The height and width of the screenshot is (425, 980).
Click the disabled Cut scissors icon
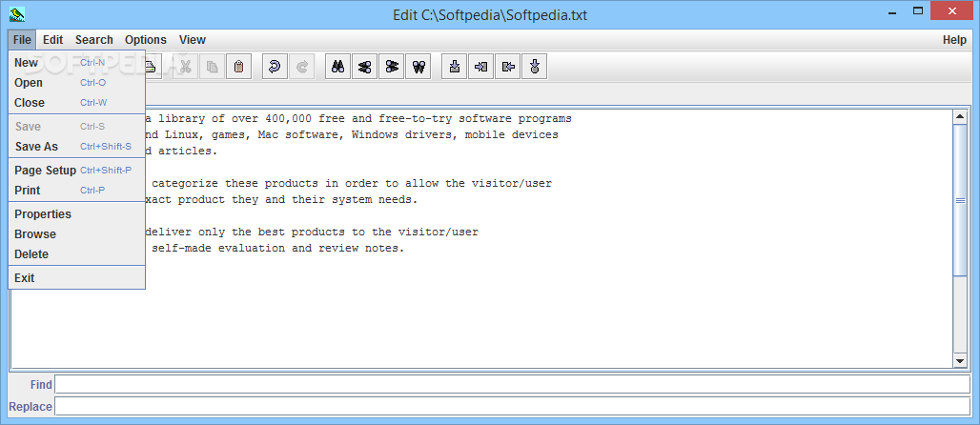(185, 67)
